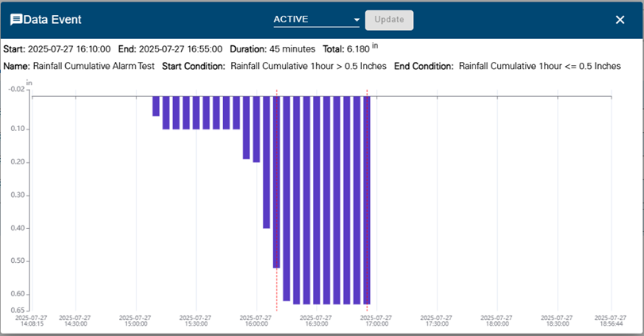The width and height of the screenshot is (644, 336).
Task: Select the Start Condition rule text
Action: [308, 67]
